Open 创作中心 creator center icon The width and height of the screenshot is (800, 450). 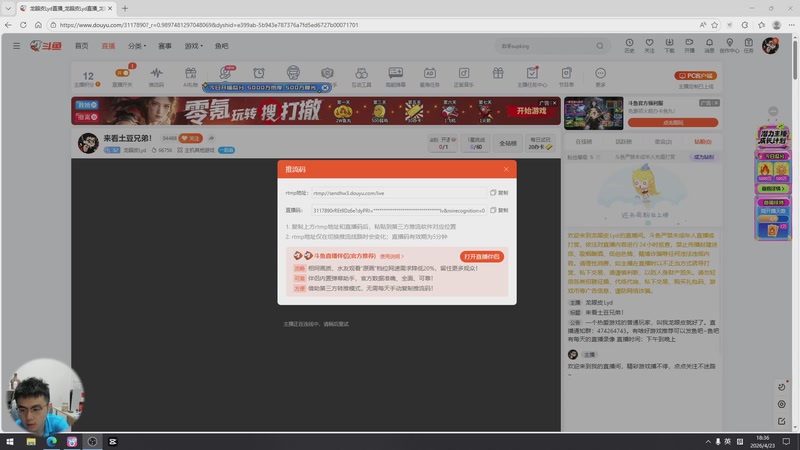click(729, 45)
